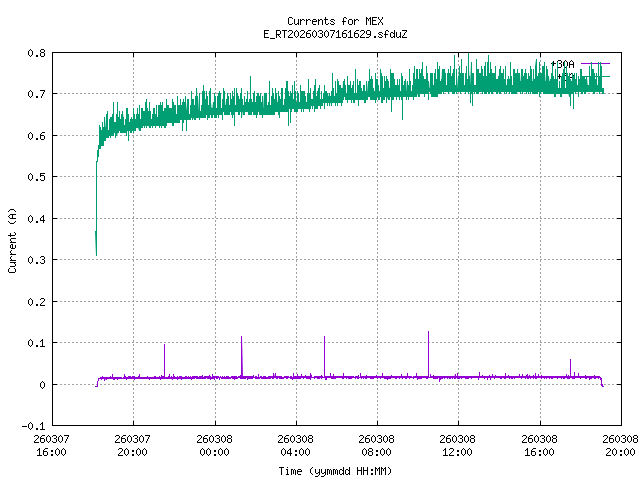640x480 pixels.
Task: Click the 260308 20:00 x-axis tick label
Action: pyautogui.click(x=620, y=445)
